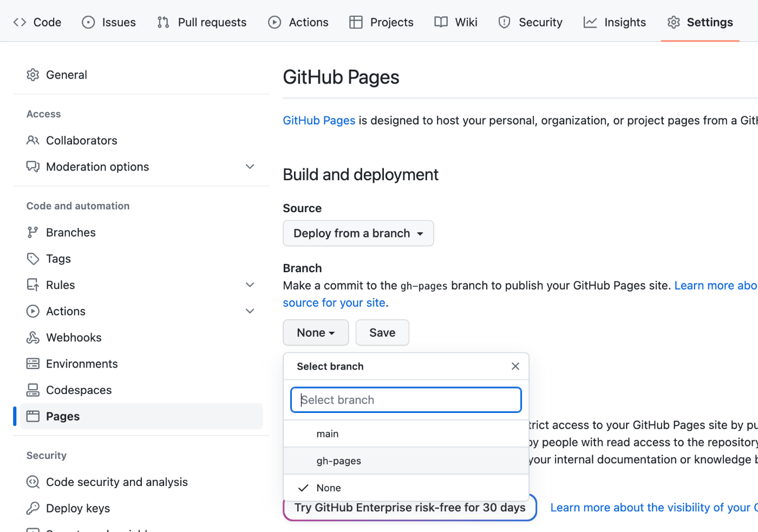Select the Pages sidebar item
The image size is (758, 532).
click(141, 416)
